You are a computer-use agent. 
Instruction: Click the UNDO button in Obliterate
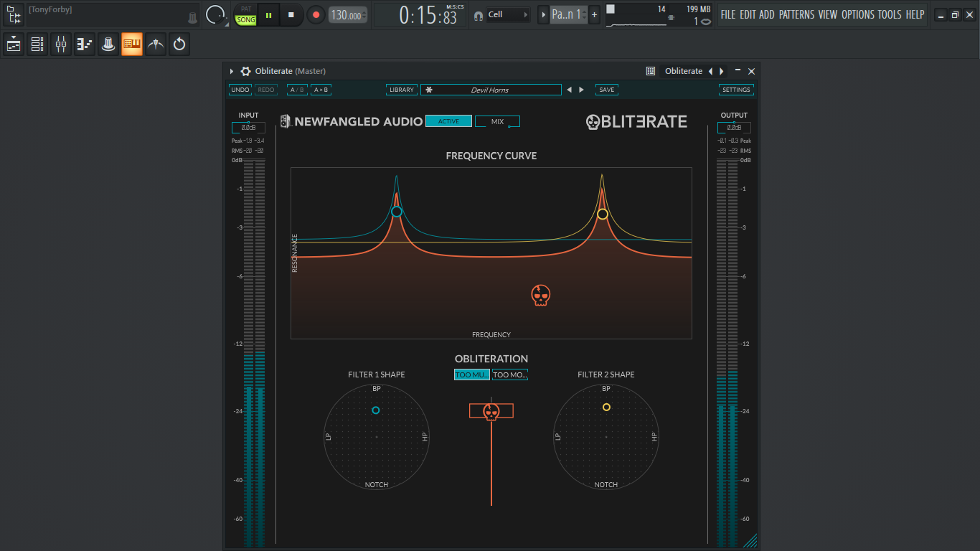(240, 90)
